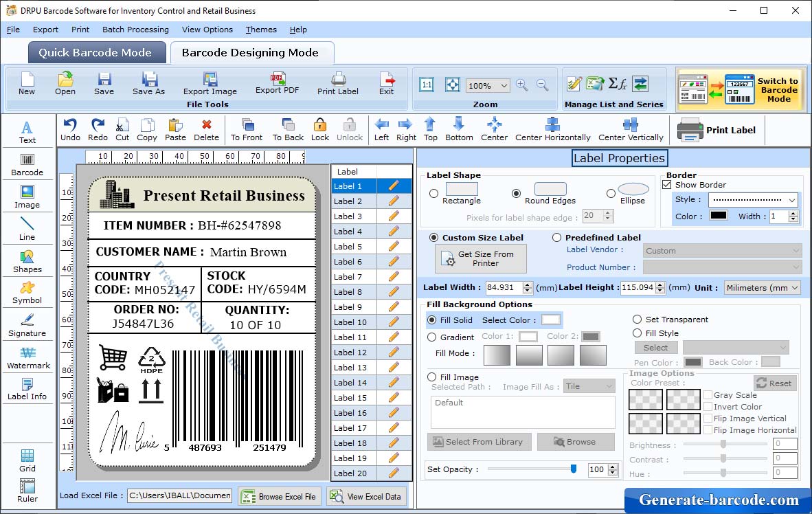Open the border Style dropdown

pyautogui.click(x=792, y=200)
